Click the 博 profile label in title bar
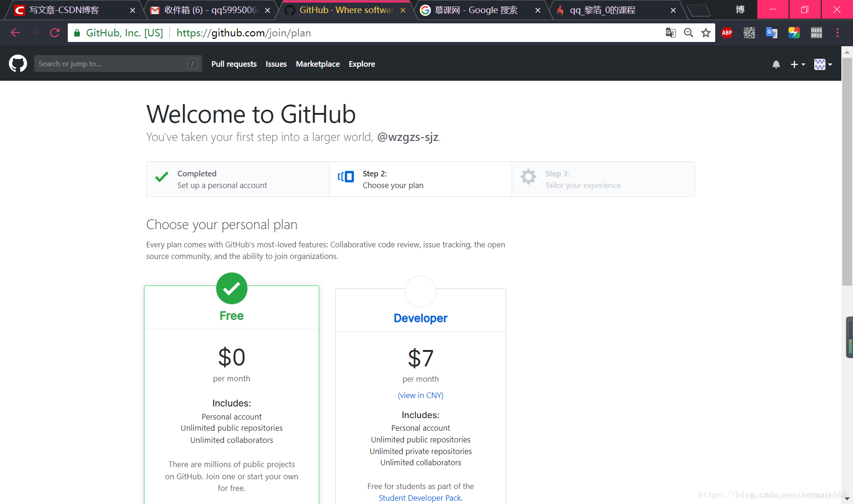Viewport: 853px width, 504px height. 740,10
